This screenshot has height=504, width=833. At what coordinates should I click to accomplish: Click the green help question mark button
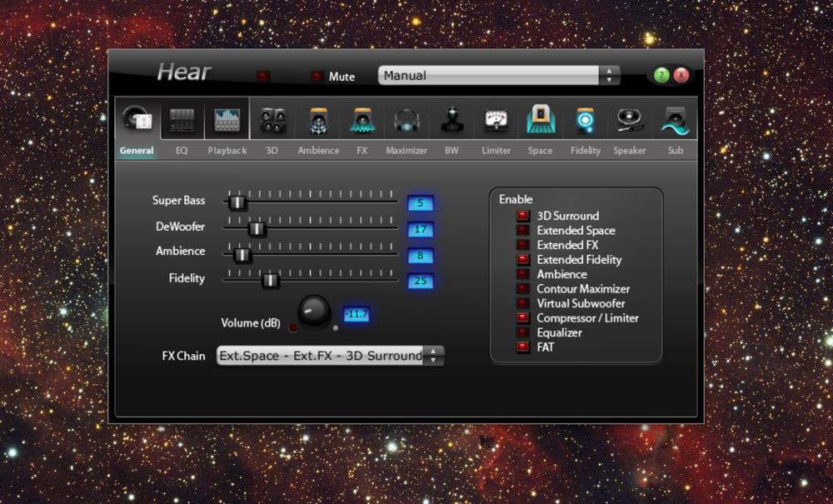(x=661, y=76)
